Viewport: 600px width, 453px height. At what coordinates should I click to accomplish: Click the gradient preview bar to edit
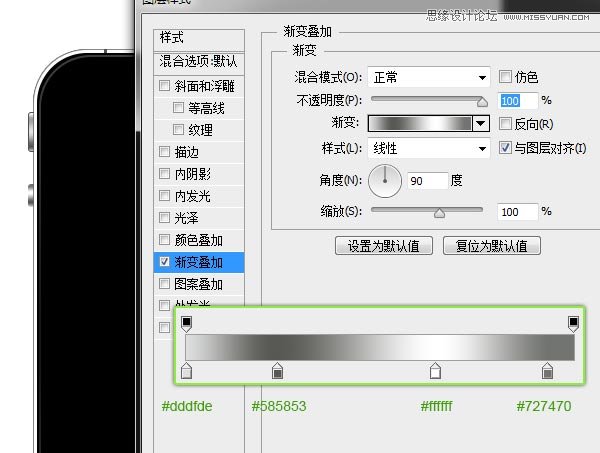coord(420,124)
